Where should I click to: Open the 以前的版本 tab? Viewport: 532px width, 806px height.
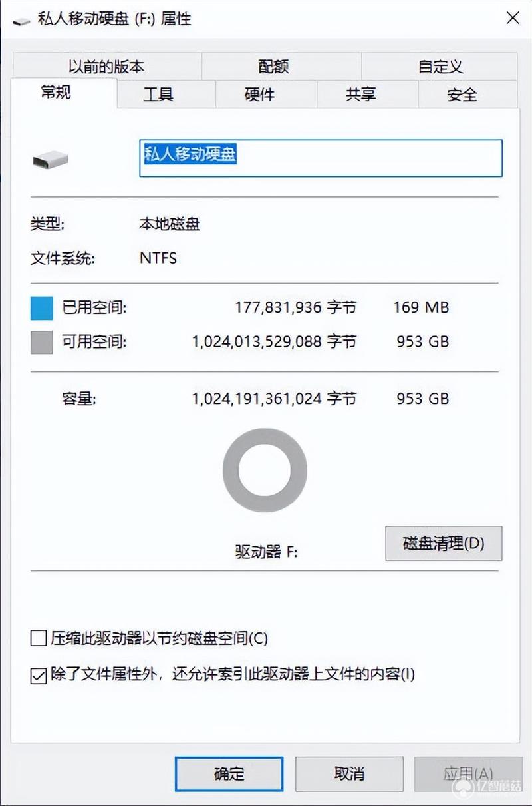click(x=106, y=66)
